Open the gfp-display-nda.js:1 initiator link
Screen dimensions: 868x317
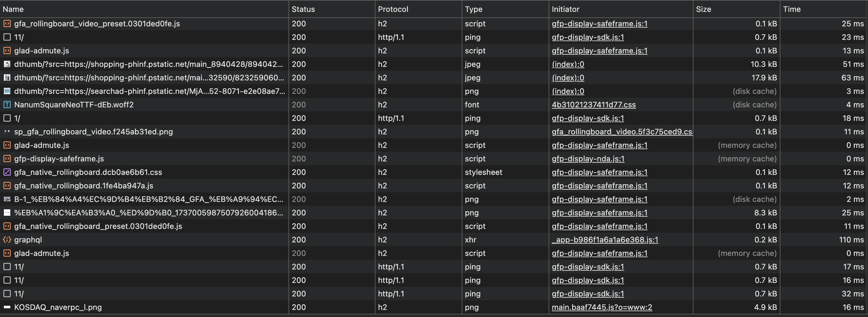coord(588,159)
